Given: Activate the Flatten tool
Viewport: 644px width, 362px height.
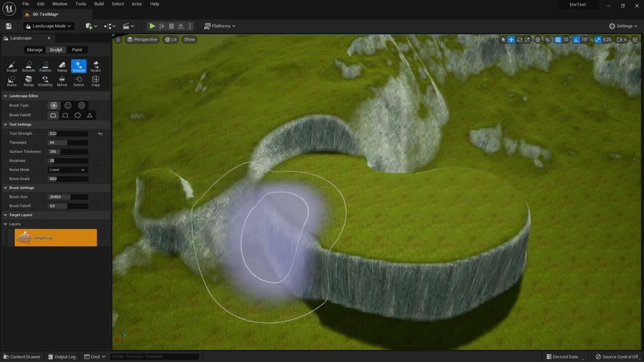Looking at the screenshot, I should tap(45, 66).
